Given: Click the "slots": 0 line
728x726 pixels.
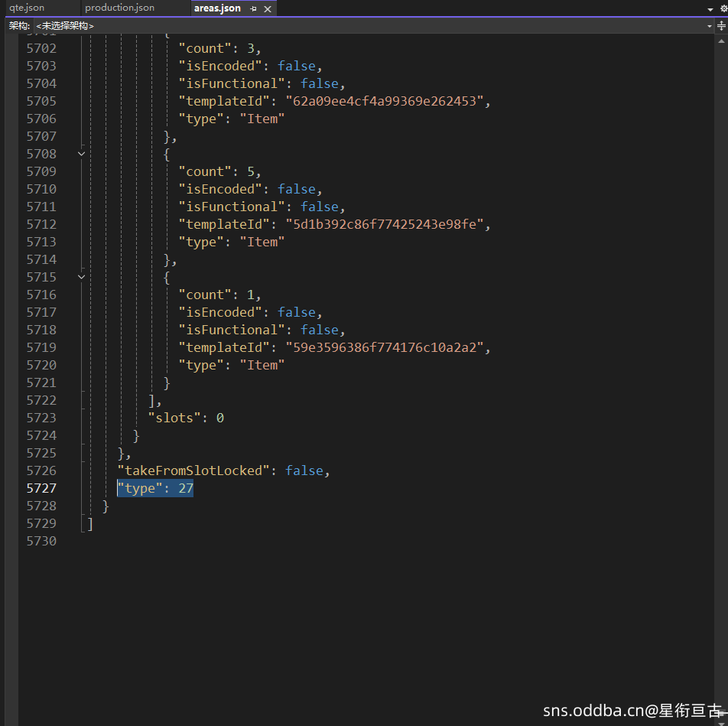Looking at the screenshot, I should (x=185, y=418).
